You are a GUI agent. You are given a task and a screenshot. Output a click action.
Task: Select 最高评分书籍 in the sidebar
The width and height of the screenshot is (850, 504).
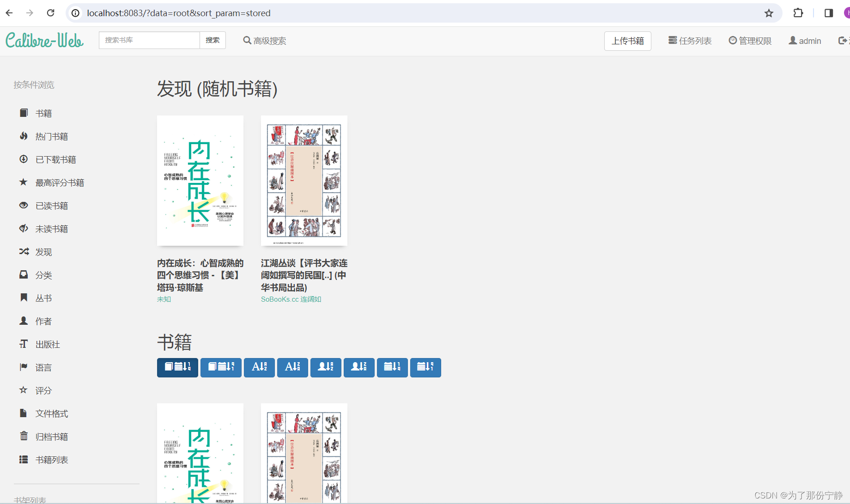tap(60, 182)
